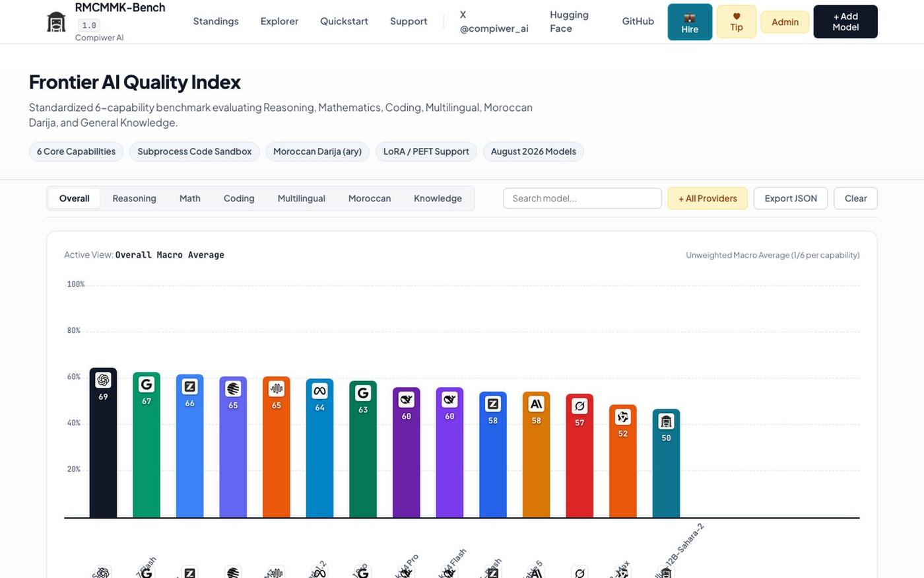The height and width of the screenshot is (578, 924).
Task: Click the OpenAI icon in the 69 bar
Action: point(103,380)
